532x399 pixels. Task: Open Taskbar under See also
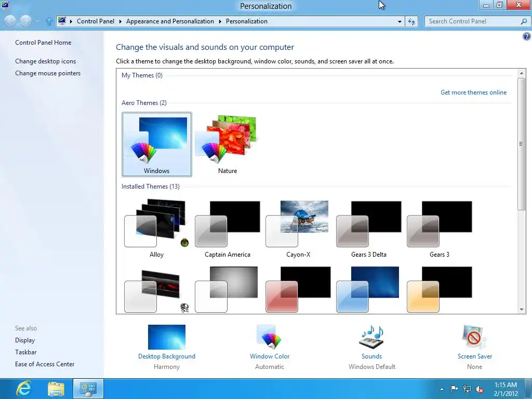[25, 352]
